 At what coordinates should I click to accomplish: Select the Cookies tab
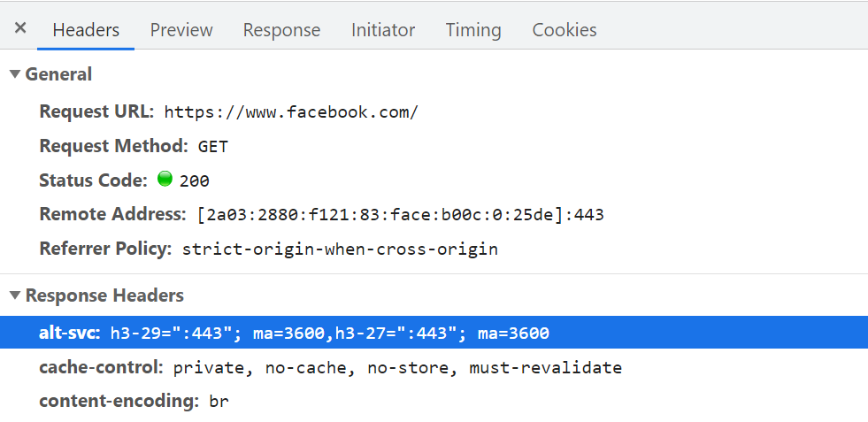(565, 29)
